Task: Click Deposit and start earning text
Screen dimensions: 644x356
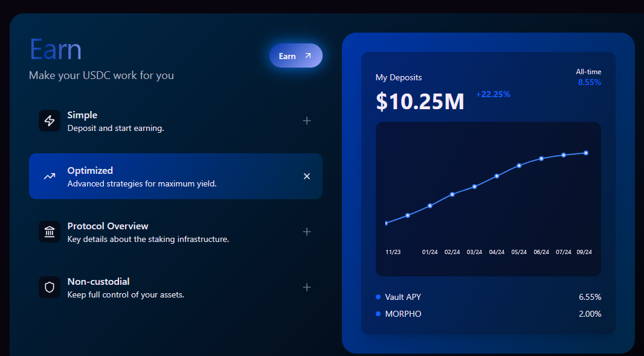Action: [x=116, y=129]
